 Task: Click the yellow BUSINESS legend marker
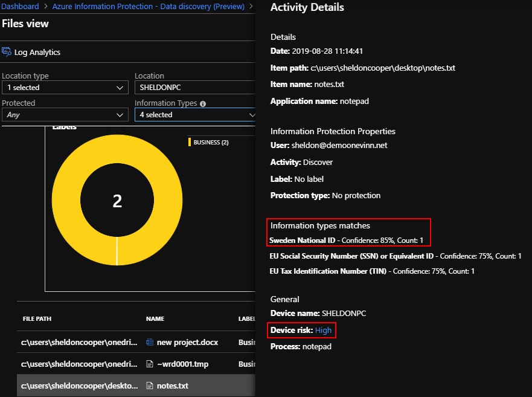coord(190,143)
